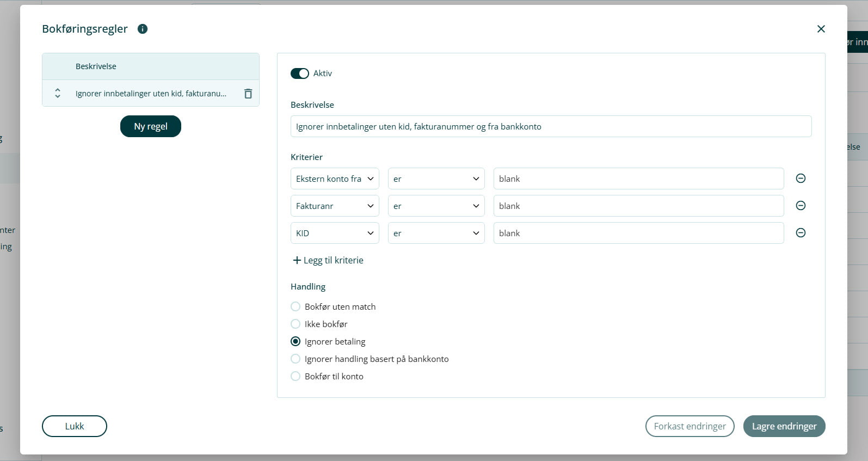
Task: Open the operator dropdown in KID row
Action: click(x=436, y=233)
